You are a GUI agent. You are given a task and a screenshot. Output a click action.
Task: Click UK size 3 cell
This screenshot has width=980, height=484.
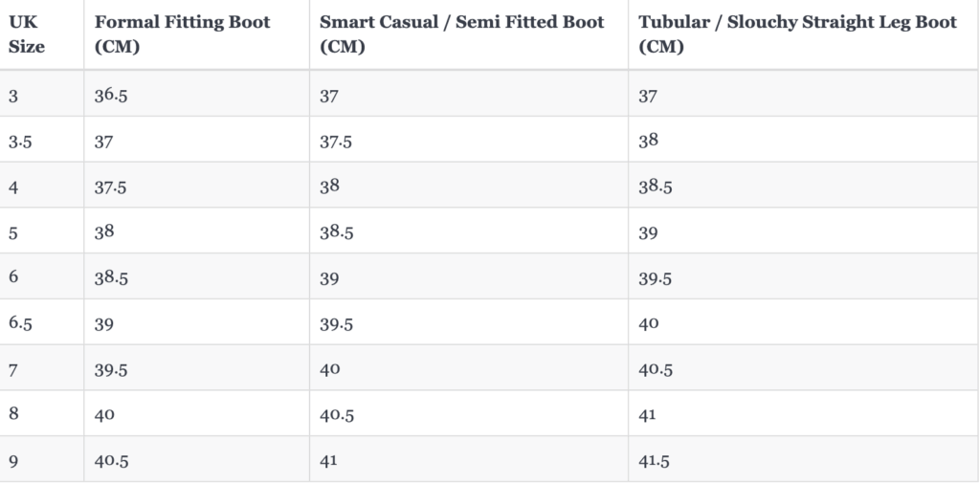(x=13, y=97)
